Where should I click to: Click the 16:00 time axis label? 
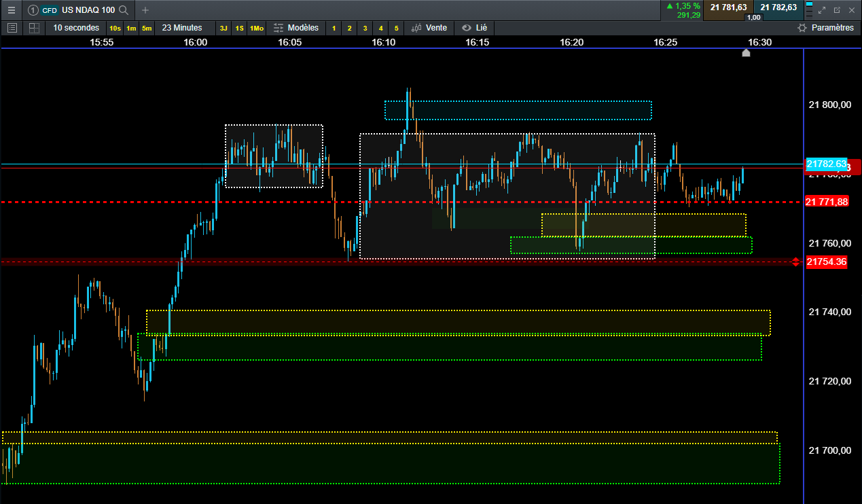coord(196,42)
